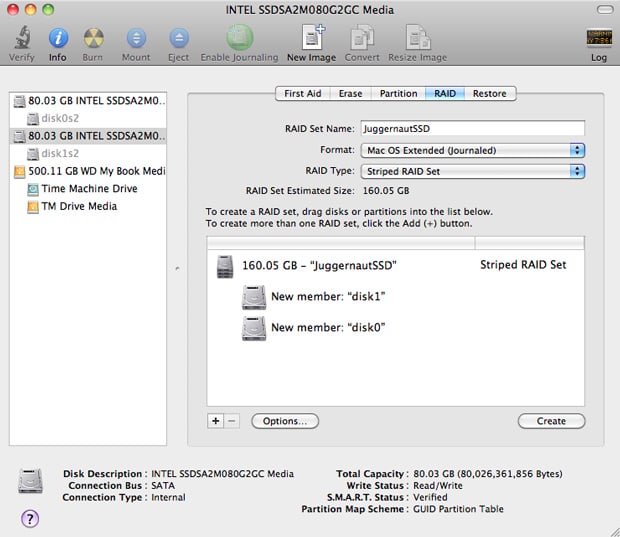Screen dimensions: 620x537
Task: Click the Convert toolbar icon
Action: coord(362,38)
